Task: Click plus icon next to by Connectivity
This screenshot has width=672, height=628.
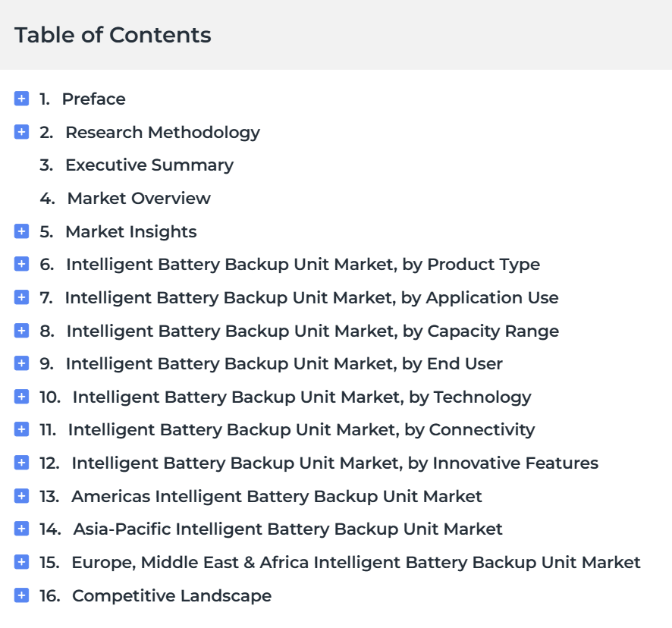Action: click(21, 429)
